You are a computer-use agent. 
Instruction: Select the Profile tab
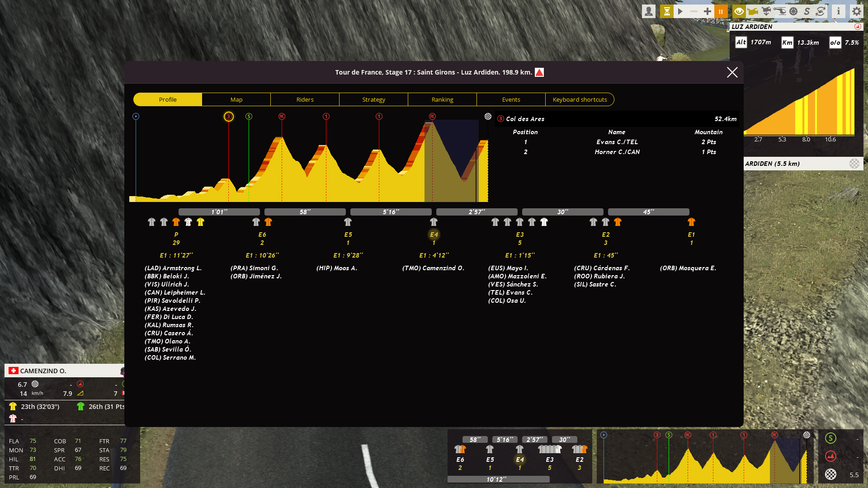point(168,99)
